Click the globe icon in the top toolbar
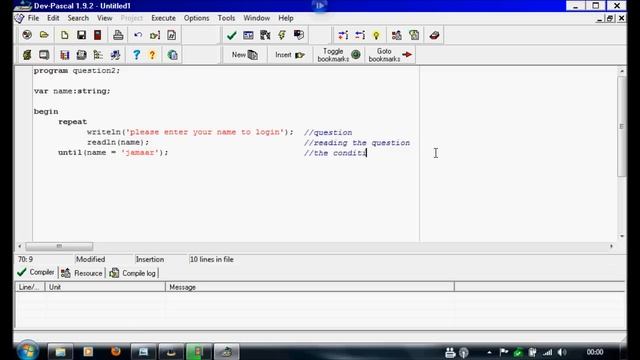The width and height of the screenshot is (640, 360). click(x=27, y=35)
